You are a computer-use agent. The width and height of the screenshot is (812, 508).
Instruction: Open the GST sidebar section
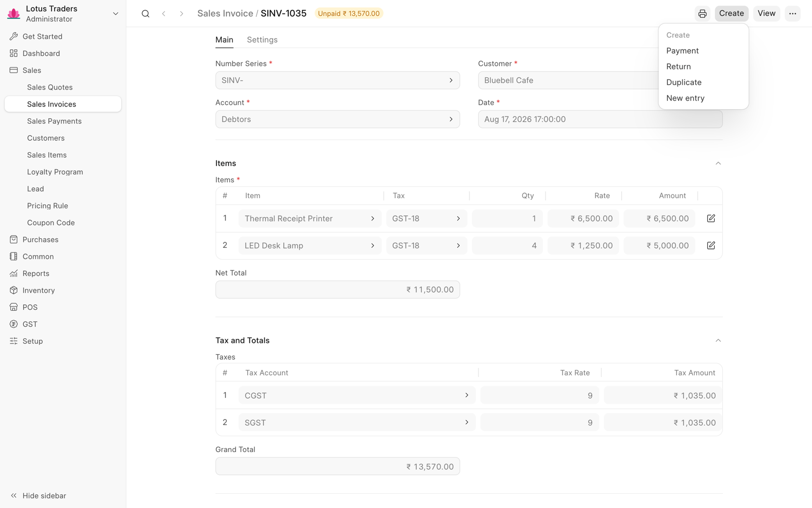63,324
